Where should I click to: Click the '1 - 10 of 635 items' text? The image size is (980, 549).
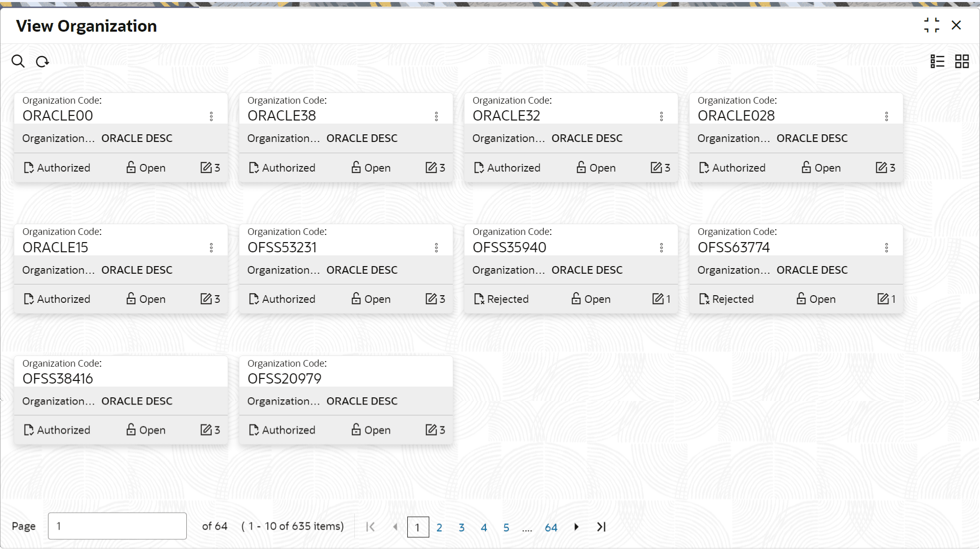[x=293, y=526]
